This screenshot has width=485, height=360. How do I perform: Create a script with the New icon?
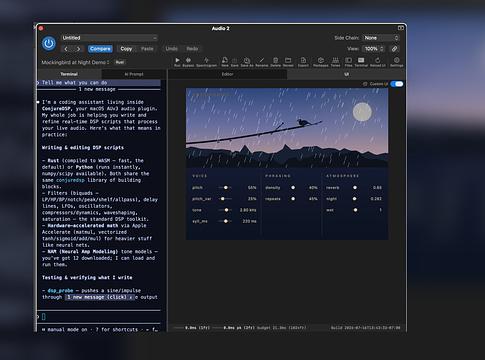click(225, 61)
